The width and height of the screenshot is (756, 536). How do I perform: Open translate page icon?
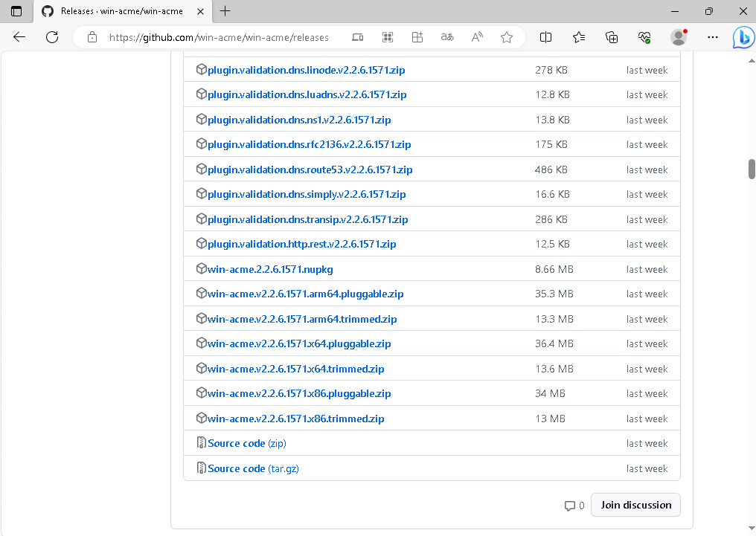click(447, 37)
